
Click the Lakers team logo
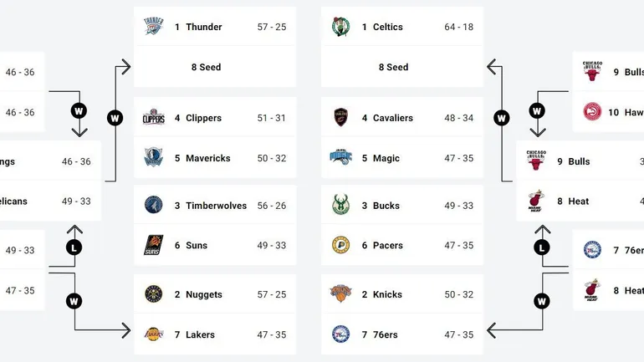(154, 334)
